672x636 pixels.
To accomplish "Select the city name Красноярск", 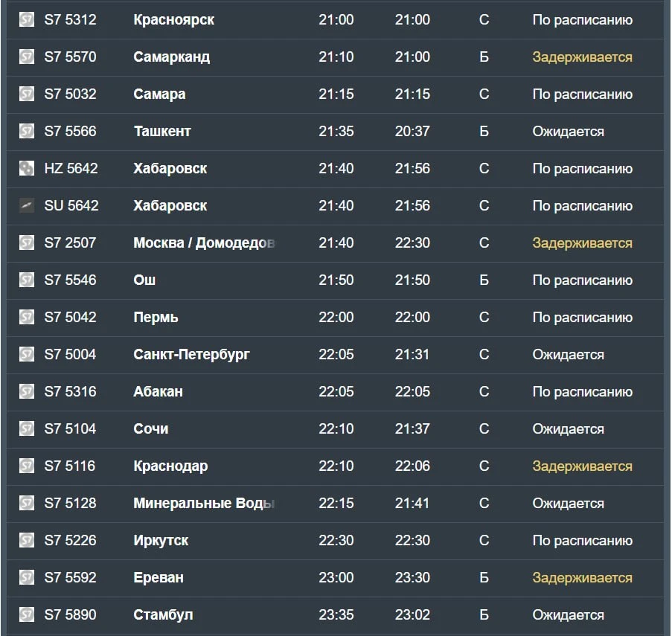I will (173, 20).
